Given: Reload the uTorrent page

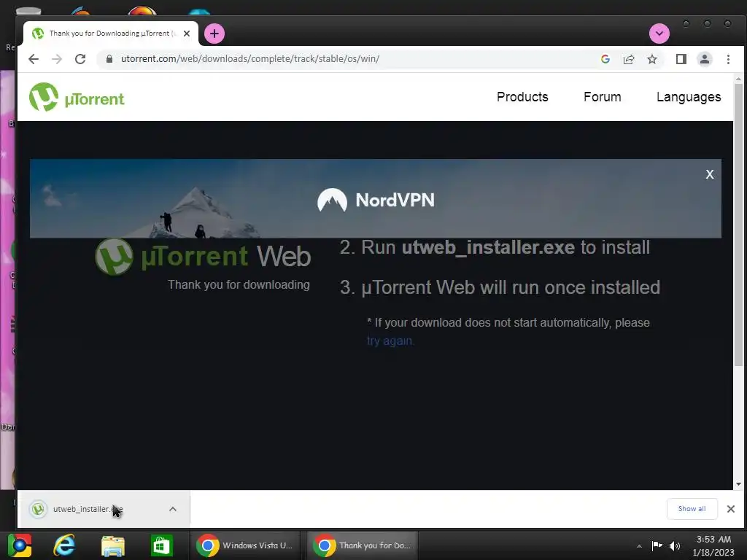Looking at the screenshot, I should (80, 59).
